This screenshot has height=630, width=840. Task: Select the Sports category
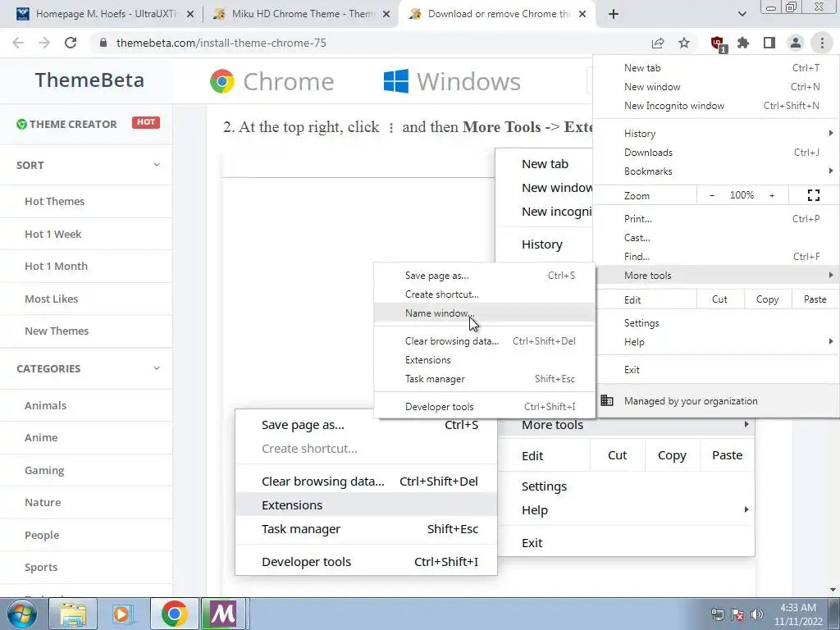[41, 568]
